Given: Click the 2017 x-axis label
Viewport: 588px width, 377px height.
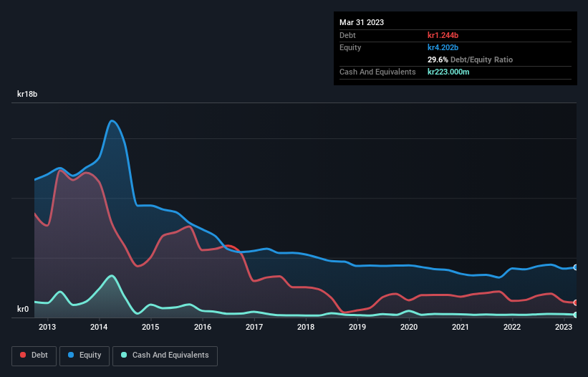Looking at the screenshot, I should 254,327.
